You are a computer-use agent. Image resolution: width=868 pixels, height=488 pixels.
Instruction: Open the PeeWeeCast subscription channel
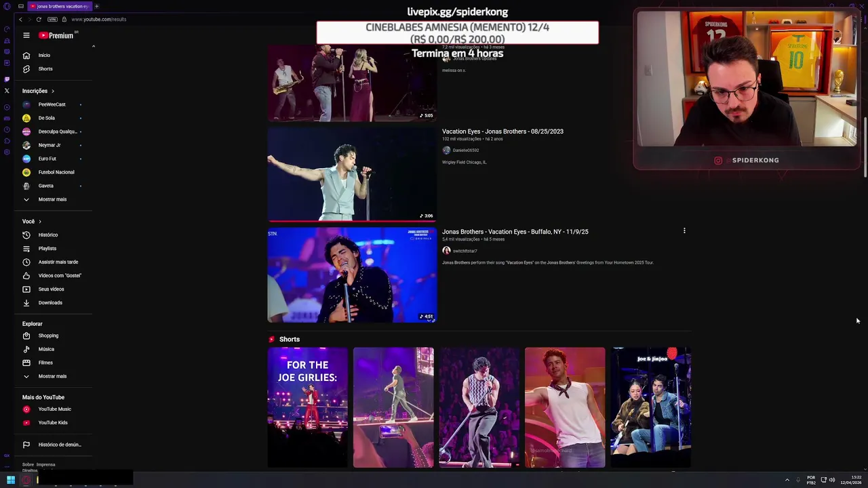click(x=52, y=104)
